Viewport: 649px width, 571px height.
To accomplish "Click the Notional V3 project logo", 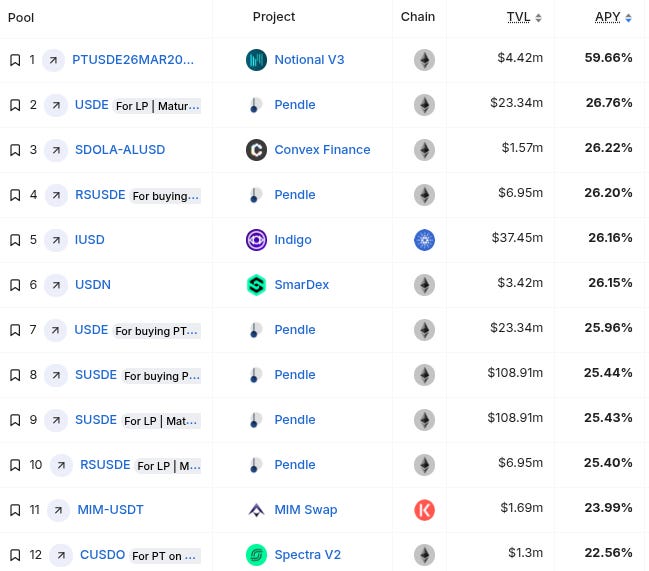I will click(x=256, y=60).
